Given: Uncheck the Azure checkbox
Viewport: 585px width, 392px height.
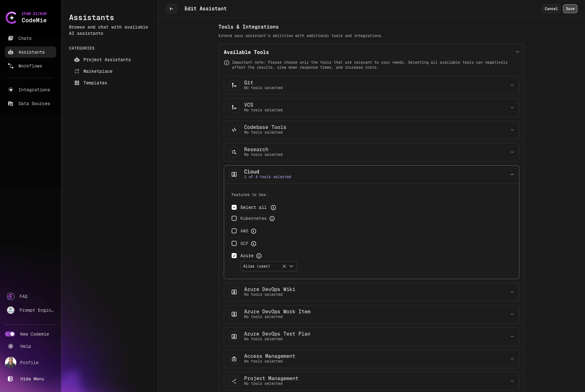Looking at the screenshot, I should (x=234, y=256).
